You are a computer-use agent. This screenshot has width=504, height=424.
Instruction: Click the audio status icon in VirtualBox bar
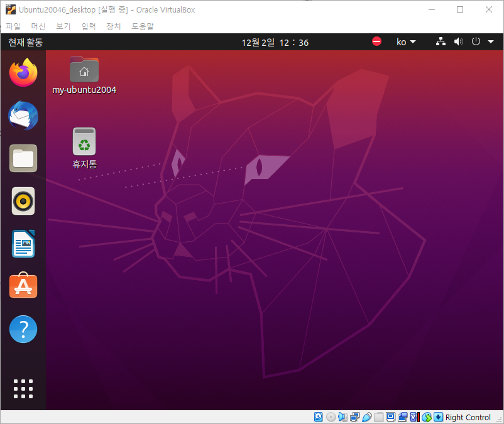pos(342,417)
